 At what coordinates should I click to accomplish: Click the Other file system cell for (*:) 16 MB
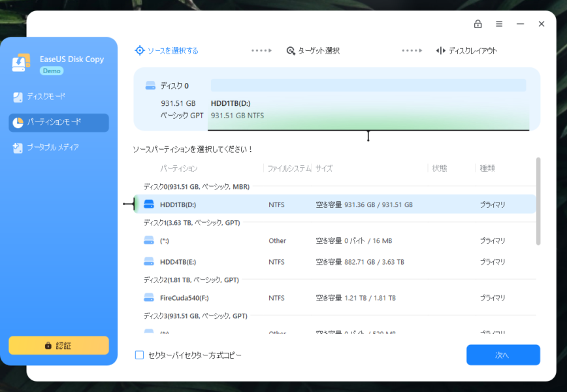[x=278, y=241]
